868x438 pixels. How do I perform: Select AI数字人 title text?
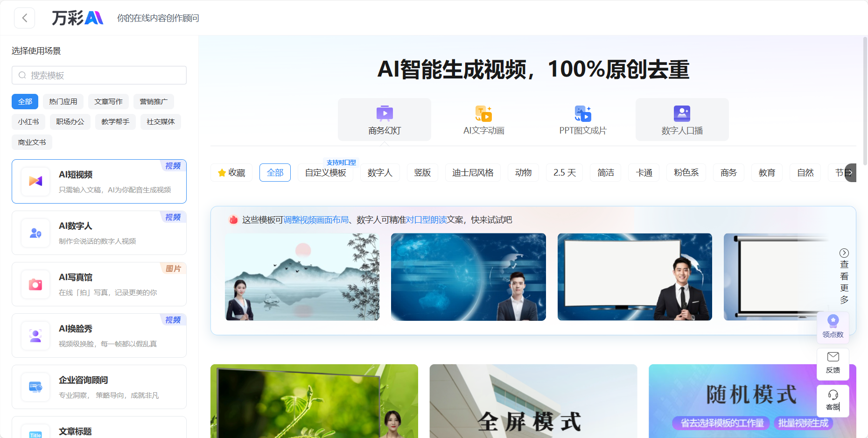(76, 226)
